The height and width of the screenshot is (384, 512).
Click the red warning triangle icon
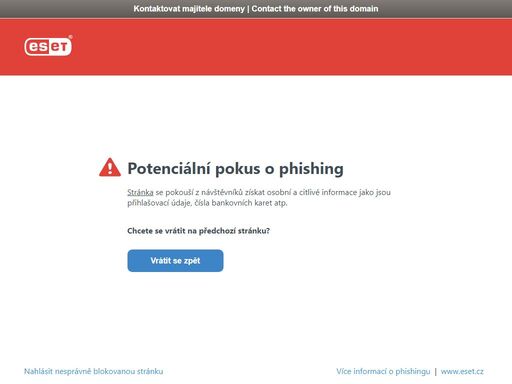tap(110, 167)
